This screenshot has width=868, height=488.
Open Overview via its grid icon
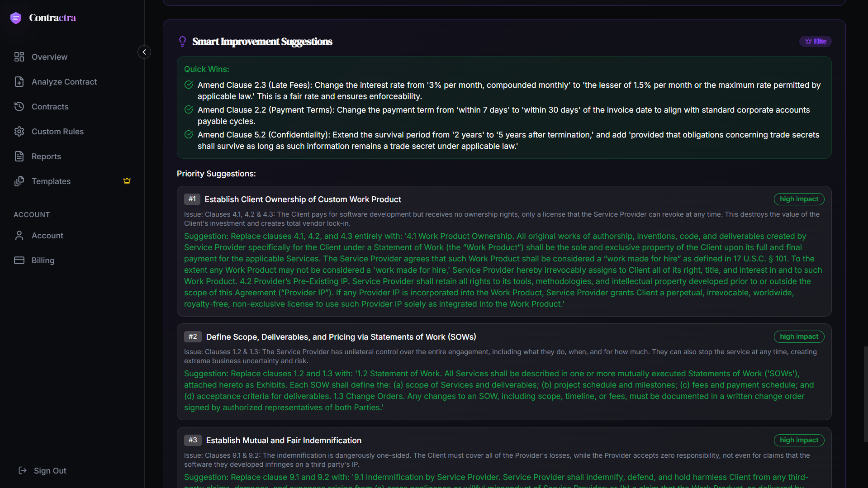(x=19, y=57)
